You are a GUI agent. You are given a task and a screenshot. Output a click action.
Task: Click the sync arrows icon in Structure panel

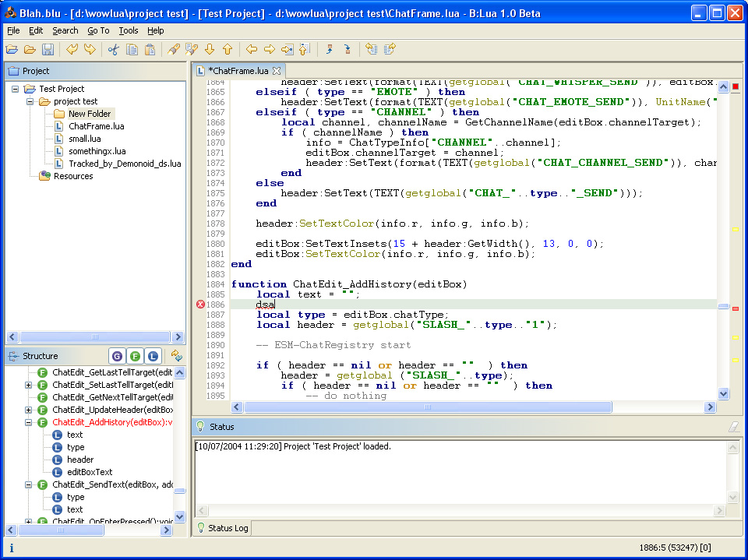tap(177, 356)
